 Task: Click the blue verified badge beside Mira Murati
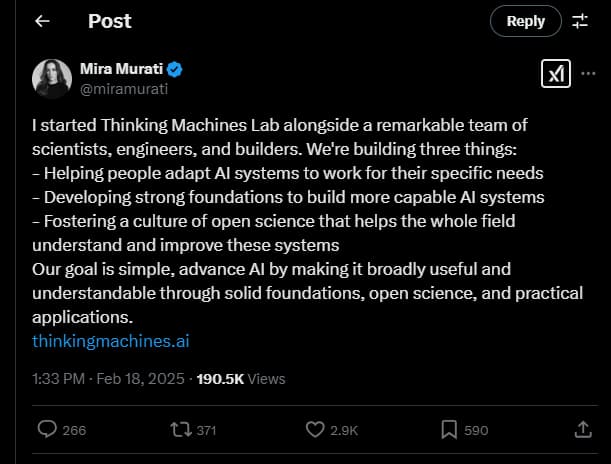pos(174,70)
